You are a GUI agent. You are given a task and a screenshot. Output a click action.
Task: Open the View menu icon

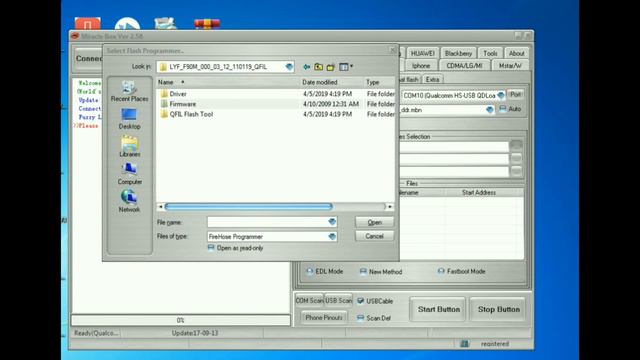pyautogui.click(x=344, y=67)
